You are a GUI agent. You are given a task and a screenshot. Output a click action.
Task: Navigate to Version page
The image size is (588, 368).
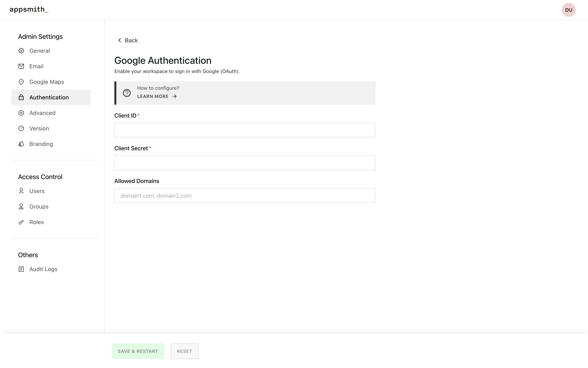(x=51, y=128)
